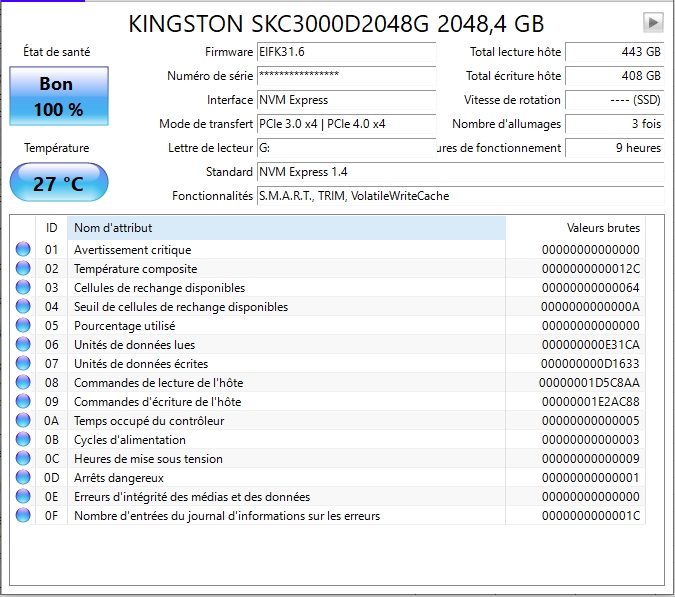The width and height of the screenshot is (675, 597).
Task: Click the Mode de transfert field
Action: pyautogui.click(x=346, y=124)
